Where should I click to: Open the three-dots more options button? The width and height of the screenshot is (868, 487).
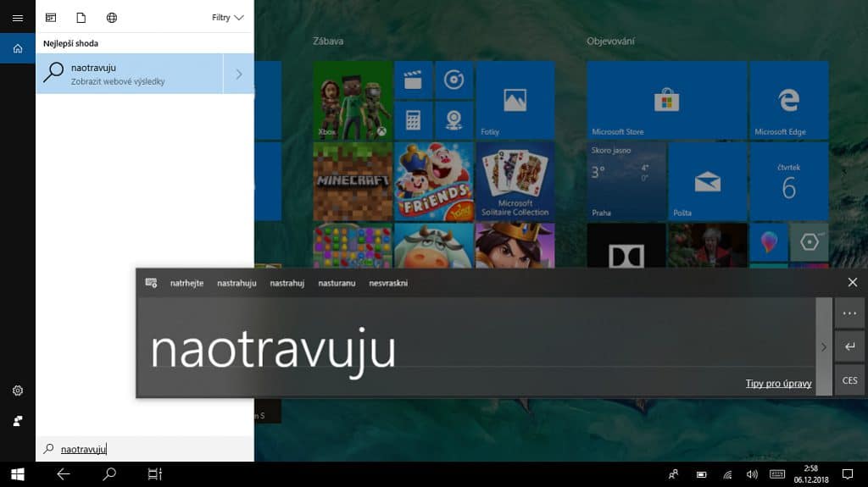pos(849,313)
